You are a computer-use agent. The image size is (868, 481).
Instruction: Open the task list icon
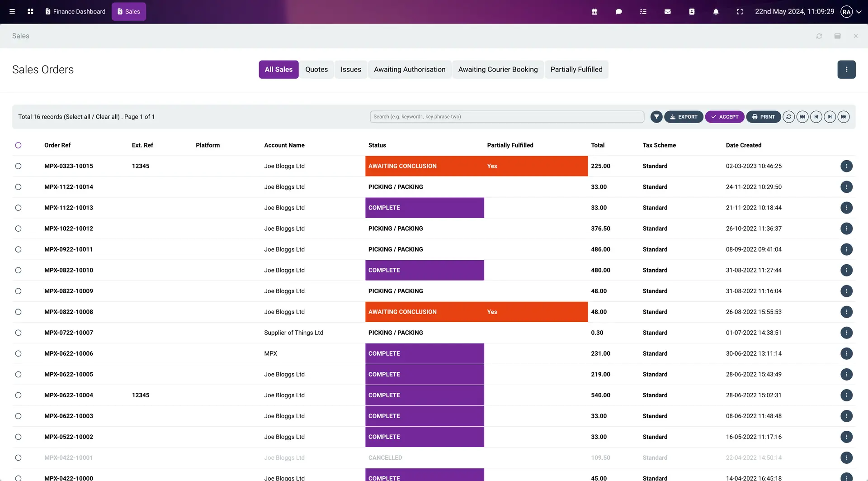click(643, 12)
